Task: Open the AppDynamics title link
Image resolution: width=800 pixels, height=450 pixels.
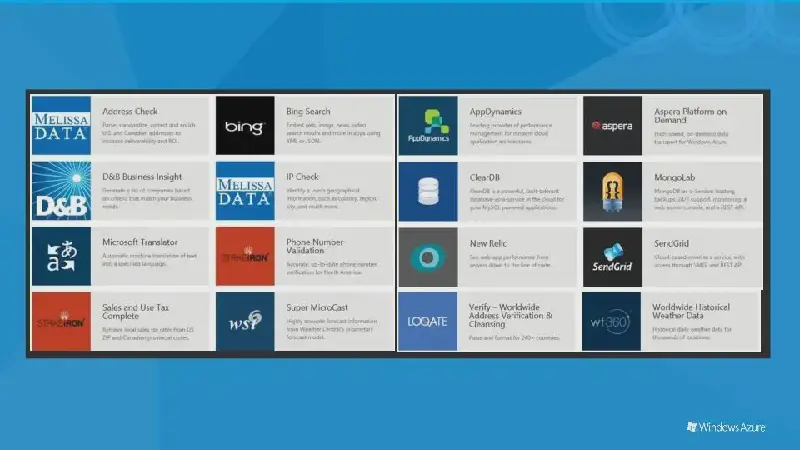Action: click(x=495, y=112)
